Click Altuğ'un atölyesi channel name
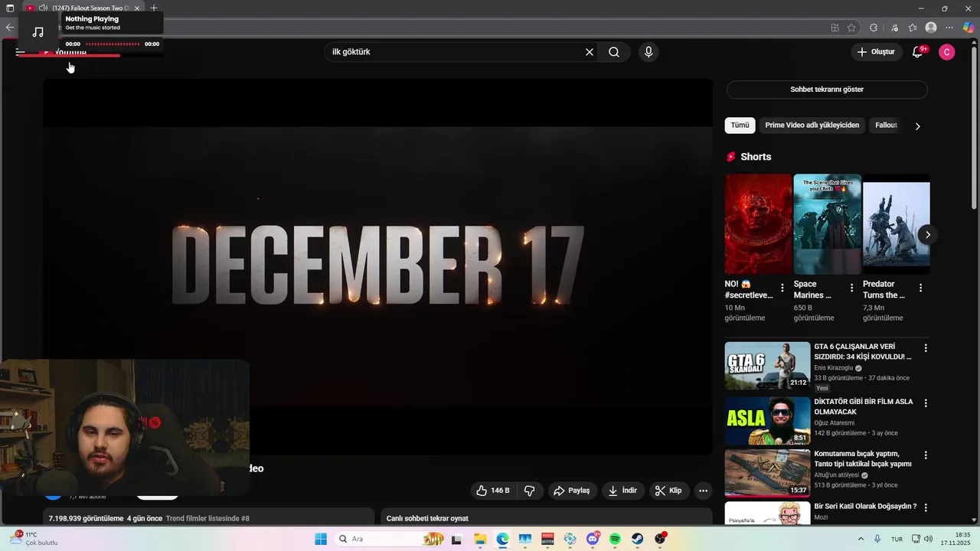This screenshot has width=980, height=551. 836,475
